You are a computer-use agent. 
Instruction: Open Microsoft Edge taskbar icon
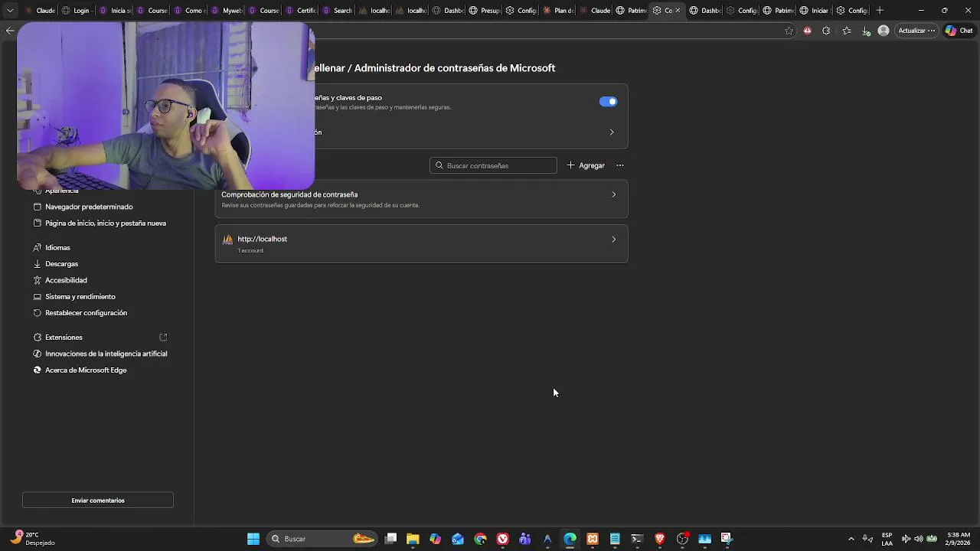pyautogui.click(x=570, y=539)
